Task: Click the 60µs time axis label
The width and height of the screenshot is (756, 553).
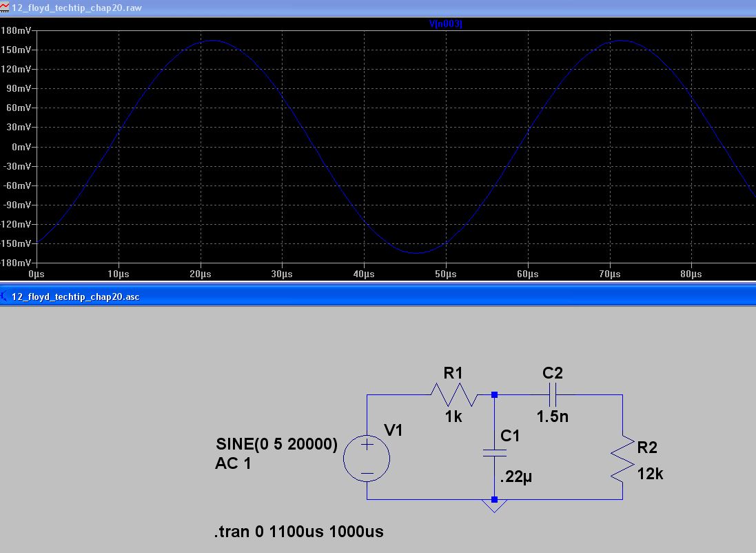Action: tap(527, 274)
